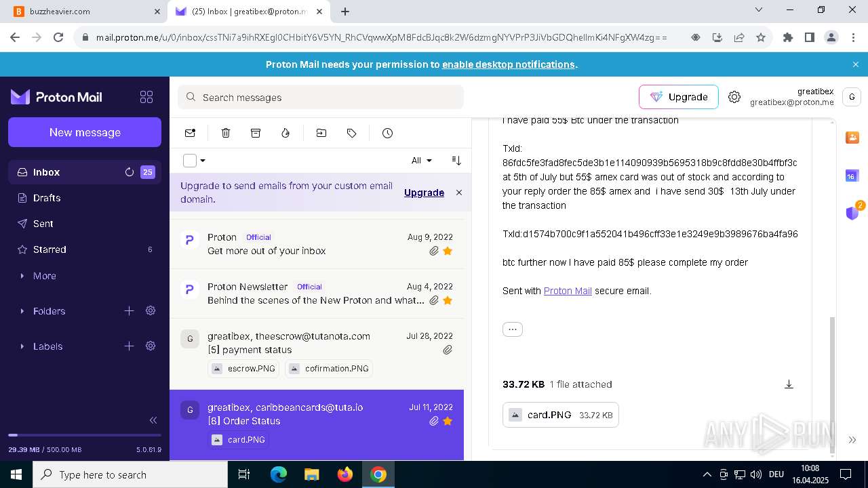
Task: Open File Explorer from the taskbar
Action: [312, 474]
